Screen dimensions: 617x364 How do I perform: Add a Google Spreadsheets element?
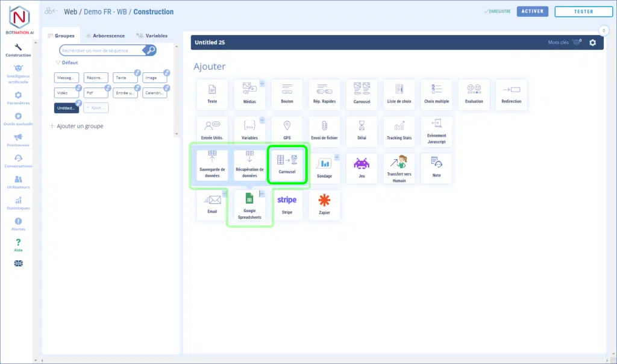pyautogui.click(x=249, y=206)
